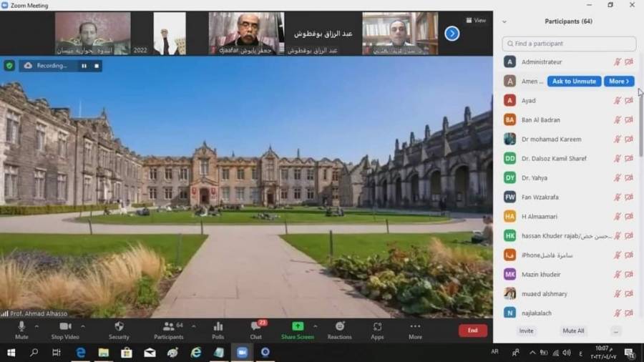The image size is (644, 362).
Task: Toggle the Participants panel from toolbar
Action: point(169,330)
